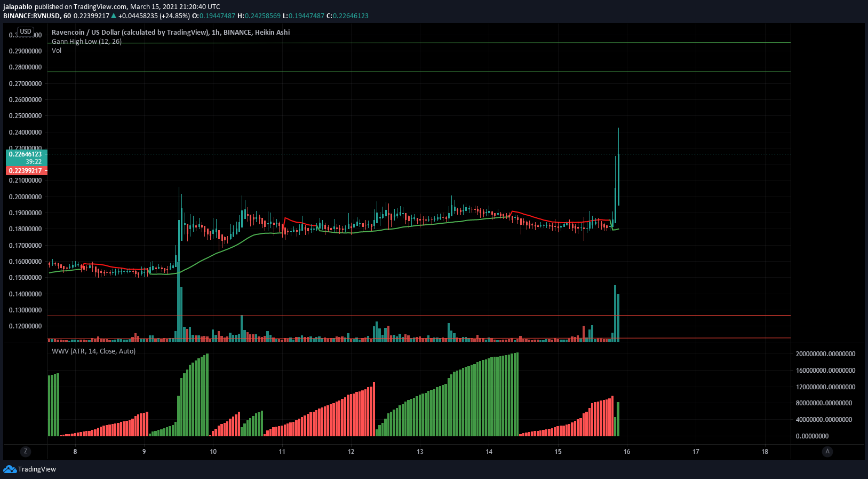The width and height of the screenshot is (868, 479).
Task: Click the 200000000.00000000 WWV axis label
Action: point(825,354)
